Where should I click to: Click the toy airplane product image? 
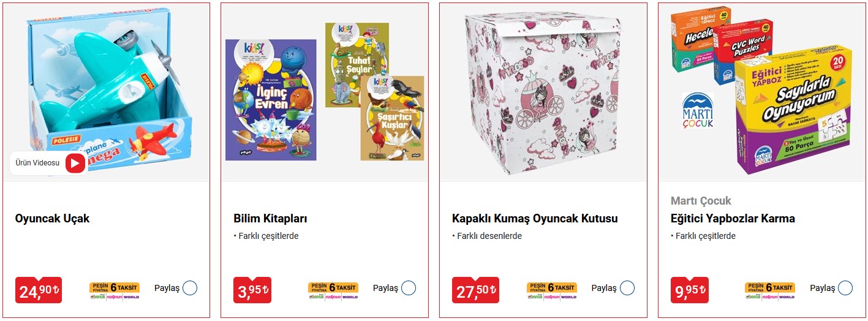[x=107, y=92]
